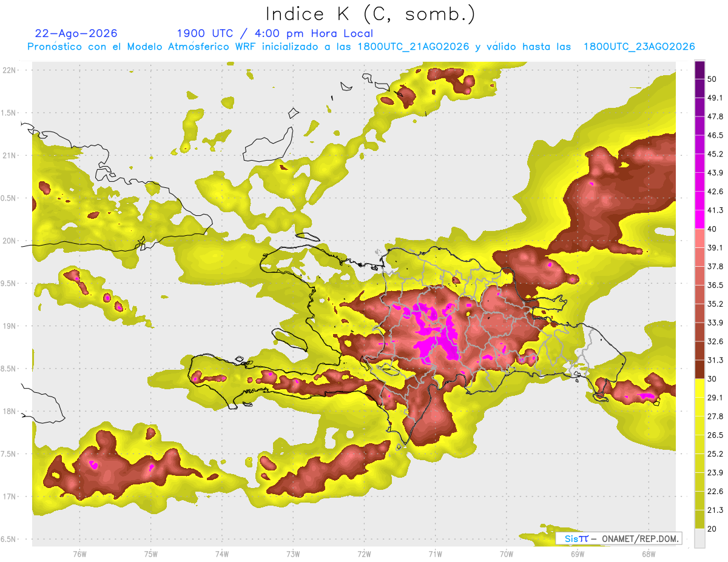Viewport: 728px width, 562px height.
Task: Click the '73W' longitude label
Action: coord(293,554)
